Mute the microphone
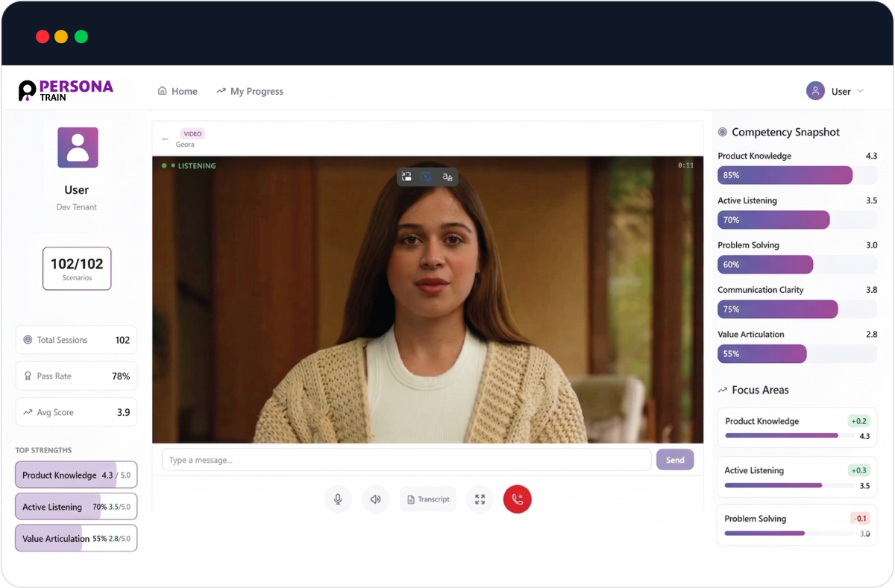 point(338,499)
